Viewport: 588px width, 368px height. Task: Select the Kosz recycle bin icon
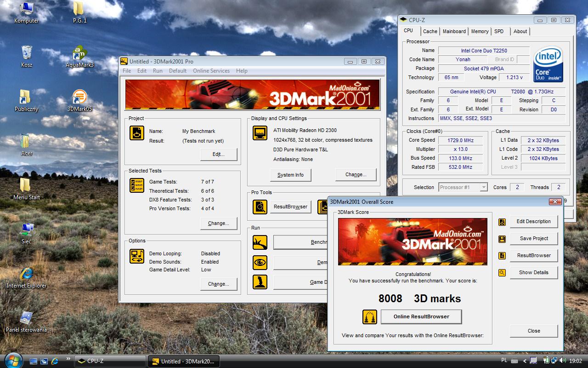[27, 57]
